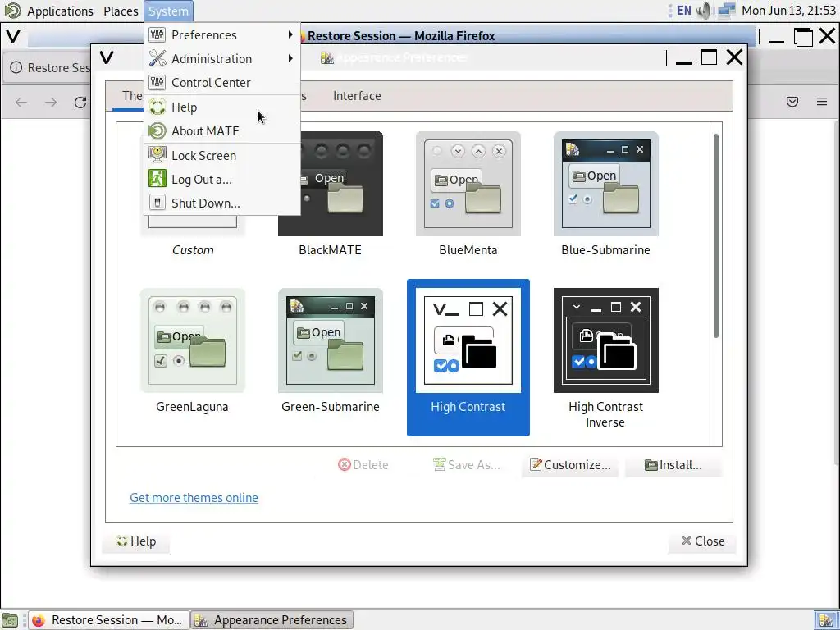Image resolution: width=840 pixels, height=630 pixels.
Task: Click the Pocket save icon in Firefox
Action: [792, 102]
